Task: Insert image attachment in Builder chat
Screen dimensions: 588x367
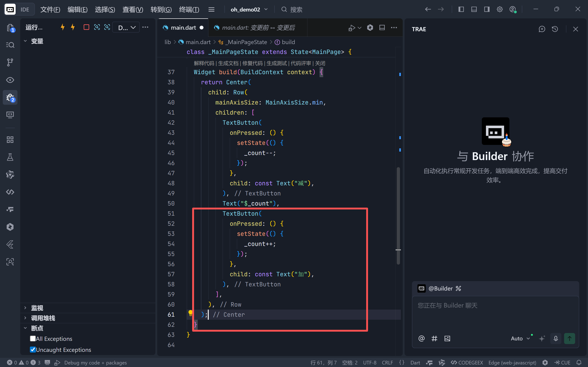Action: 447,338
